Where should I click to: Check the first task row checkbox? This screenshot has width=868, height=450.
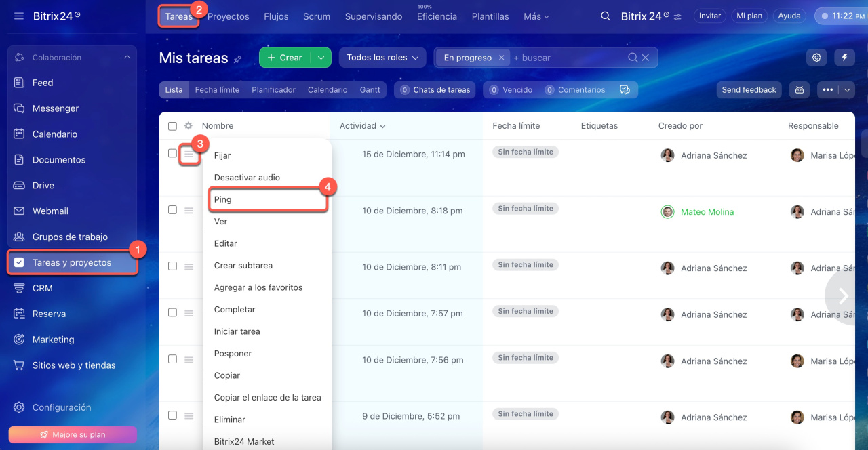point(172,153)
